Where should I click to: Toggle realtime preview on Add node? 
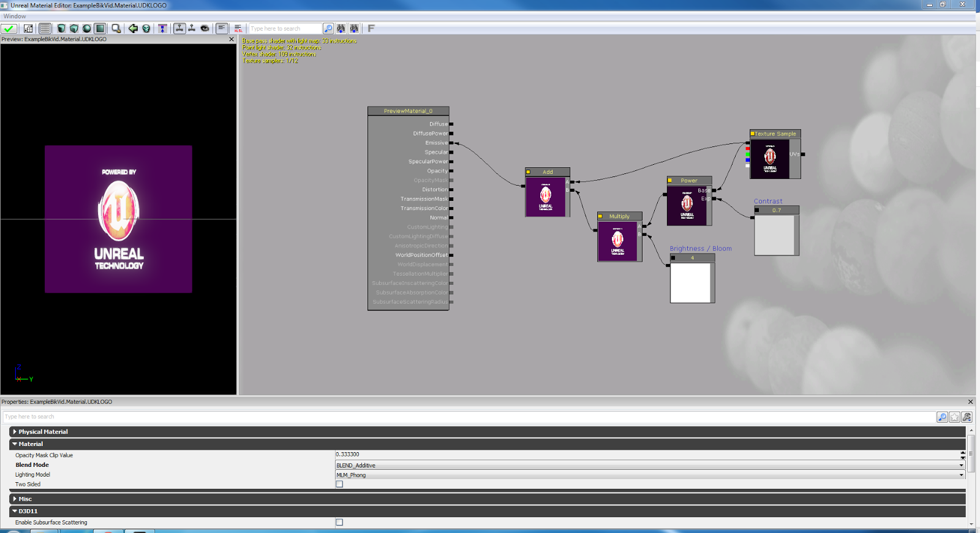click(528, 172)
